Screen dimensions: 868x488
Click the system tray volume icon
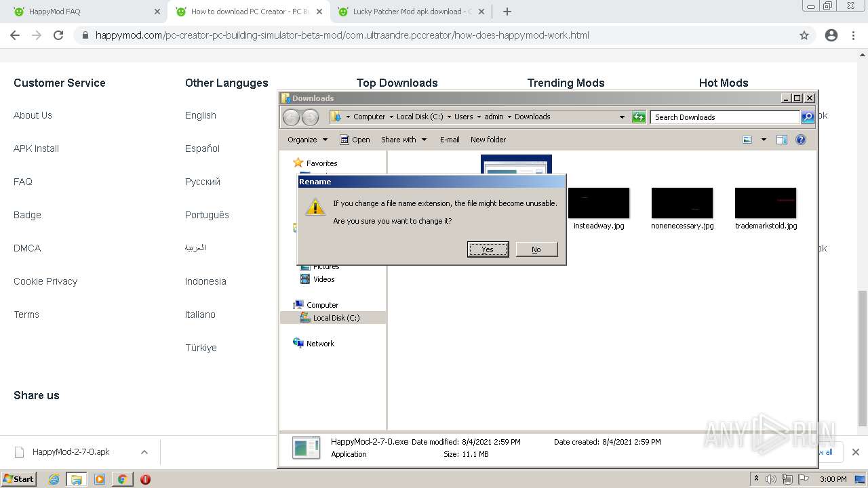point(770,479)
